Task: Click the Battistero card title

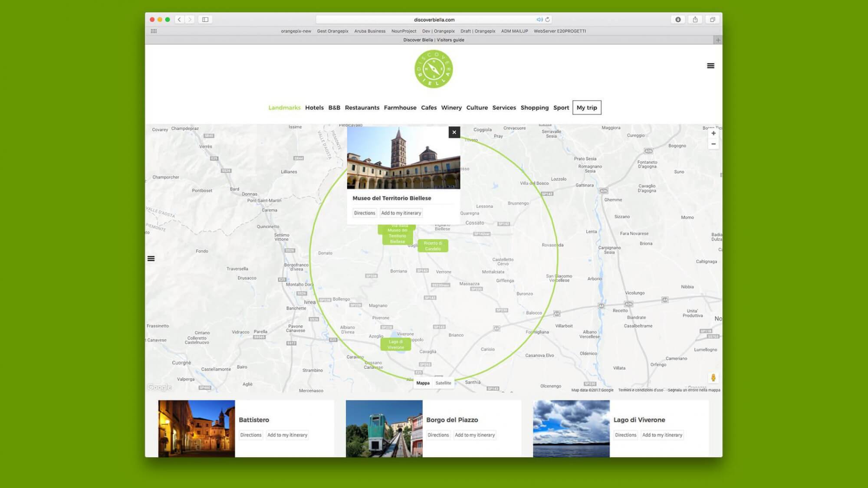Action: [x=254, y=420]
